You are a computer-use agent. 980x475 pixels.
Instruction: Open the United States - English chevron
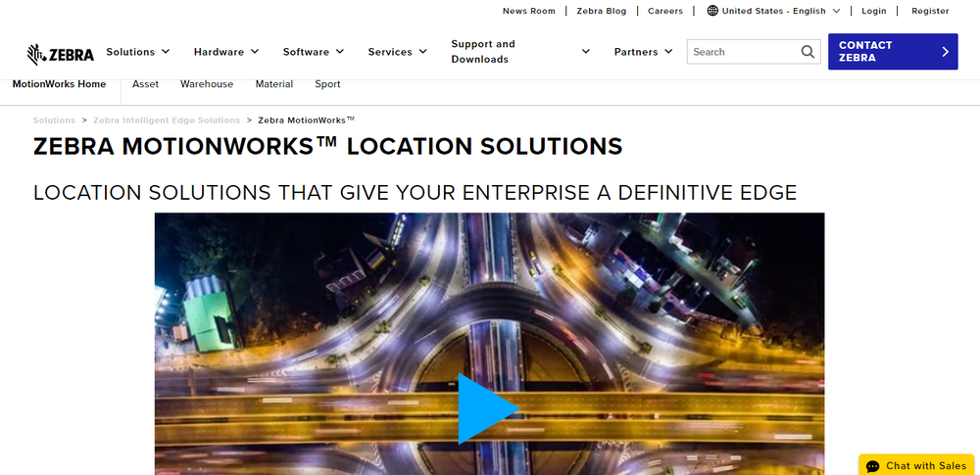coord(836,11)
